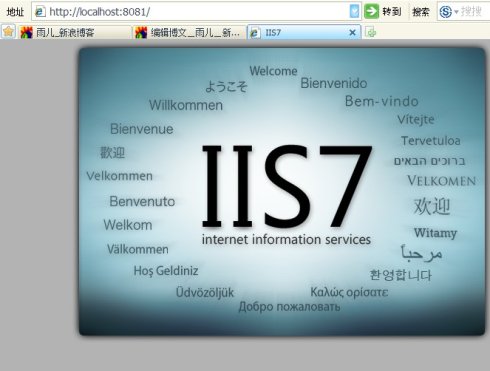Screen dimensions: 490x371
Task: Click the Arabic مرحبا text
Action: pos(421,253)
